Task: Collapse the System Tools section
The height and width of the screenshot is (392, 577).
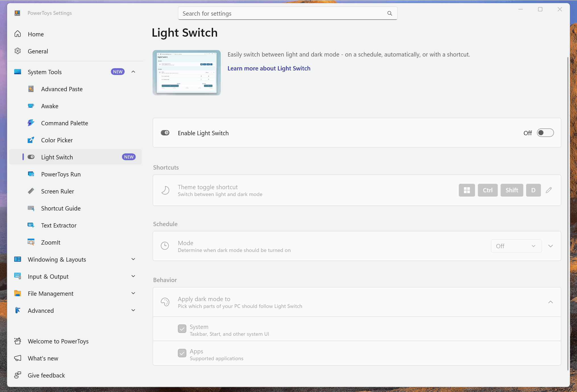Action: pyautogui.click(x=133, y=72)
